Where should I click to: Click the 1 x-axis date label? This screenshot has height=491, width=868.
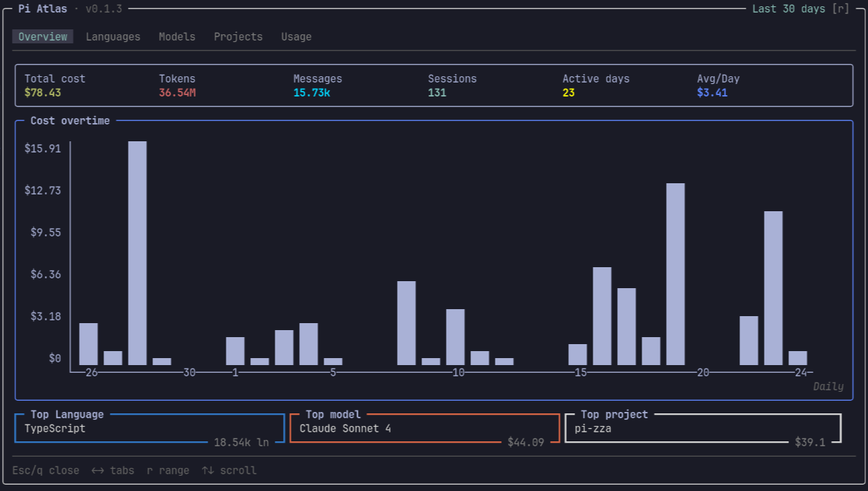coord(235,372)
